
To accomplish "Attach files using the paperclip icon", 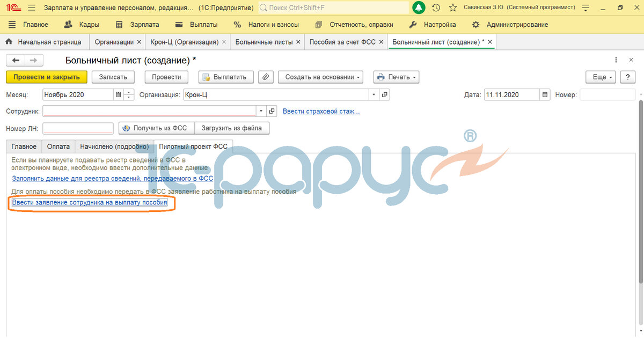I will coord(266,77).
